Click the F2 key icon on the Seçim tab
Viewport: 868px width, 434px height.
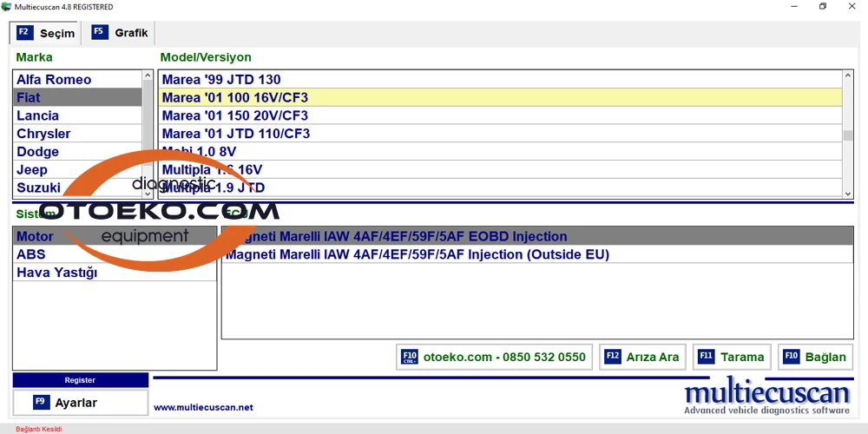click(x=25, y=32)
